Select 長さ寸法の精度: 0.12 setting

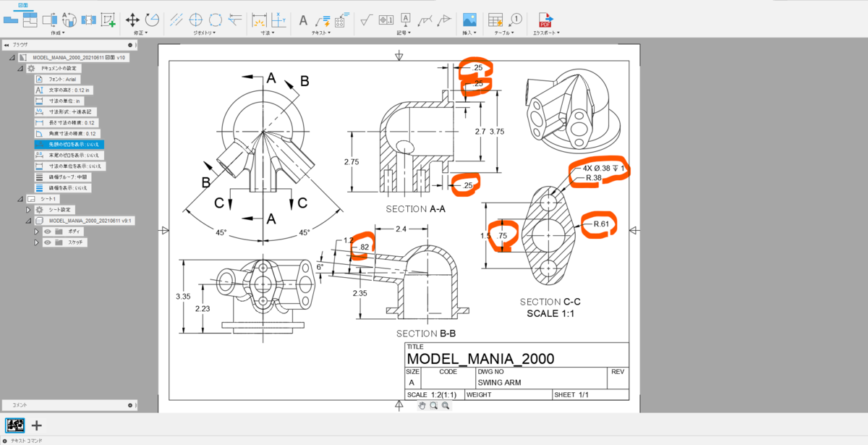[66, 123]
